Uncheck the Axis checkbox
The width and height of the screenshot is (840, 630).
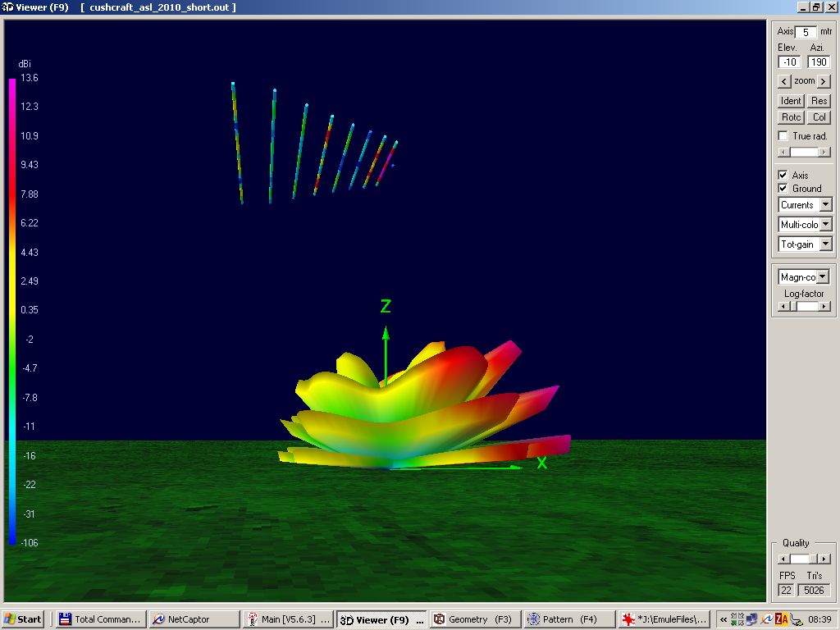[783, 176]
